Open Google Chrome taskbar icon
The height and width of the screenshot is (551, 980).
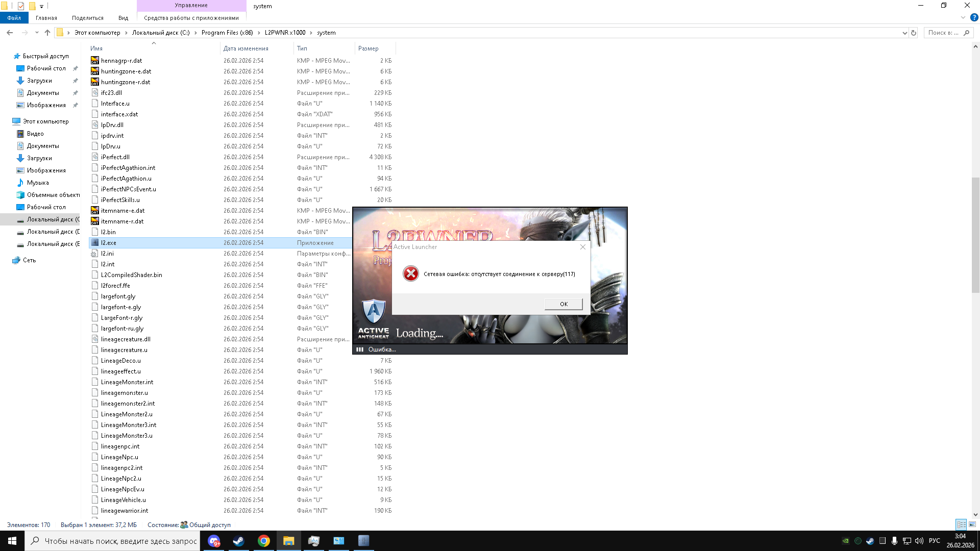coord(263,541)
